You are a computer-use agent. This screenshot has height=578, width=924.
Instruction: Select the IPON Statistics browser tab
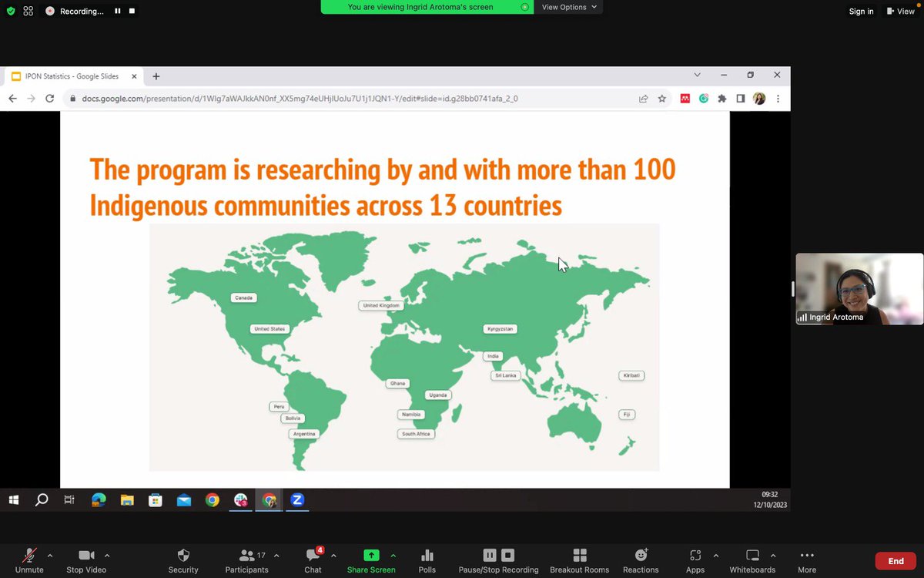coord(74,76)
